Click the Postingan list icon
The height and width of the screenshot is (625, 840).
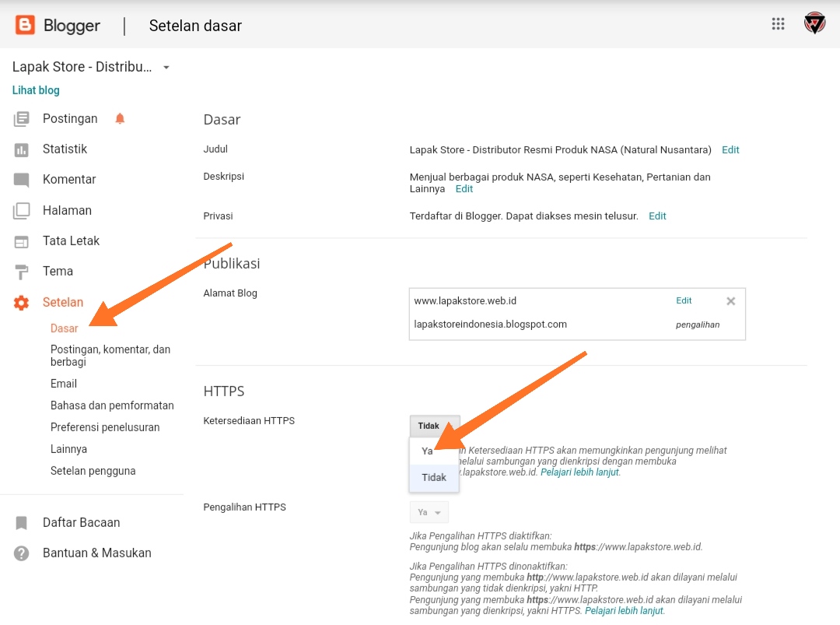(x=22, y=119)
